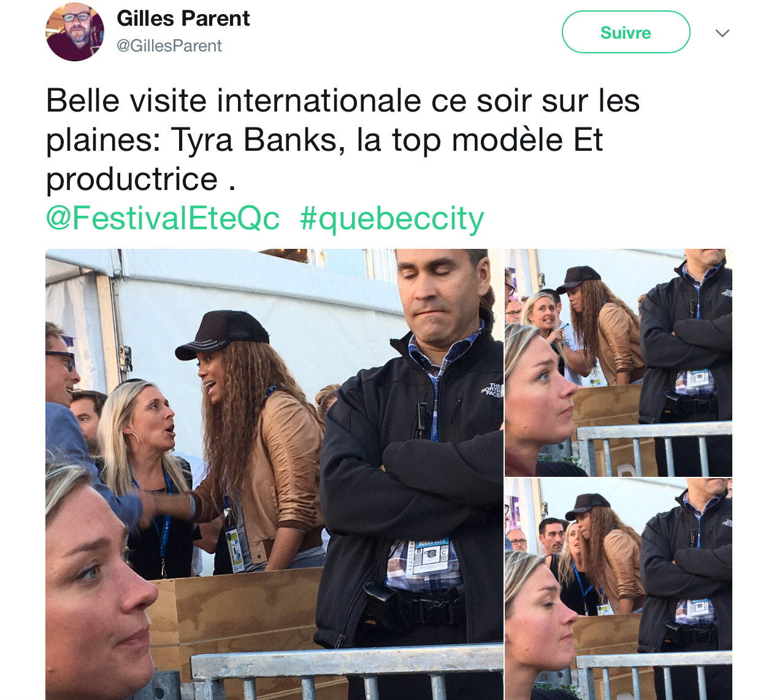Expand the tweet options chevron
This screenshot has height=700, width=774.
pos(722,33)
